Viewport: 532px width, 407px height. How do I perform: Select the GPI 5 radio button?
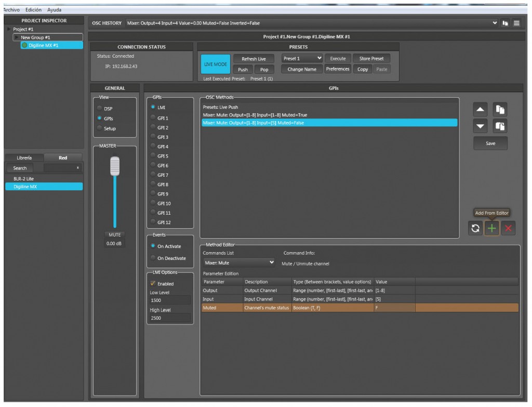(153, 156)
